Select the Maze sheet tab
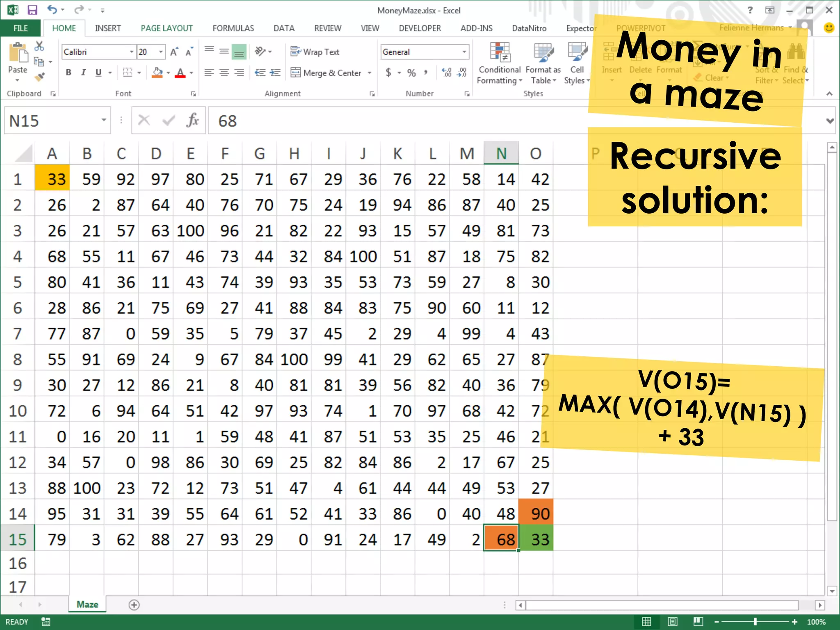This screenshot has width=840, height=630. (x=87, y=605)
